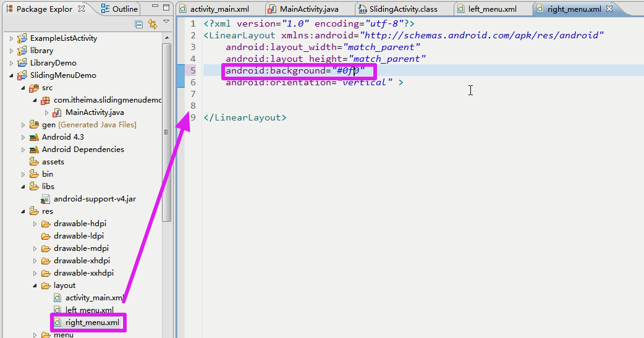Collapse com.itheima.slidingmenudemo package

35,100
